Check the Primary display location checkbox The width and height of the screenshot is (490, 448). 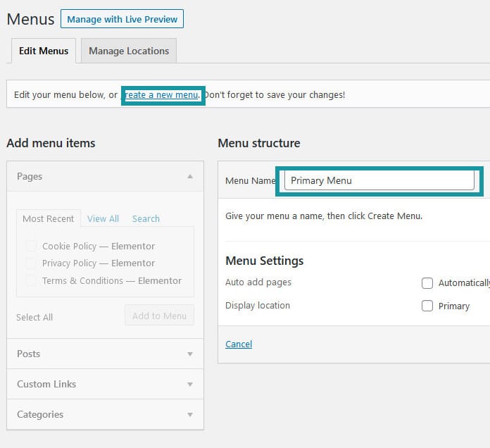coord(427,306)
